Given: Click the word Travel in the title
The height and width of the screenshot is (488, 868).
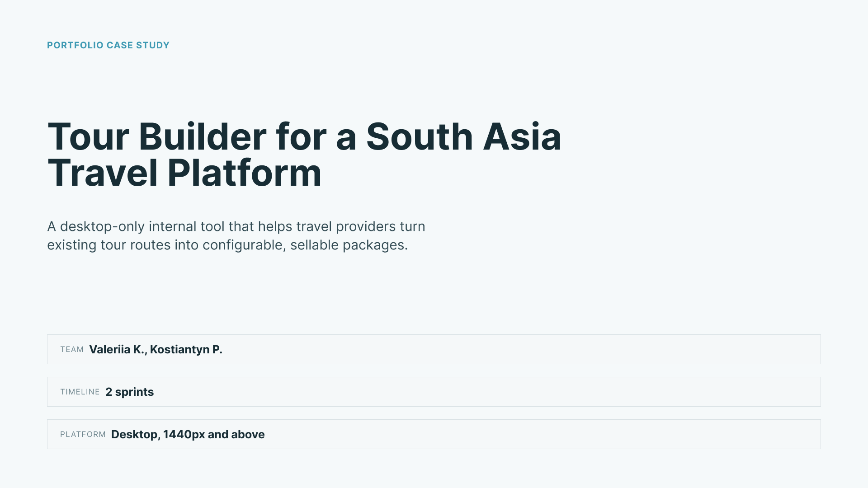Looking at the screenshot, I should [103, 173].
